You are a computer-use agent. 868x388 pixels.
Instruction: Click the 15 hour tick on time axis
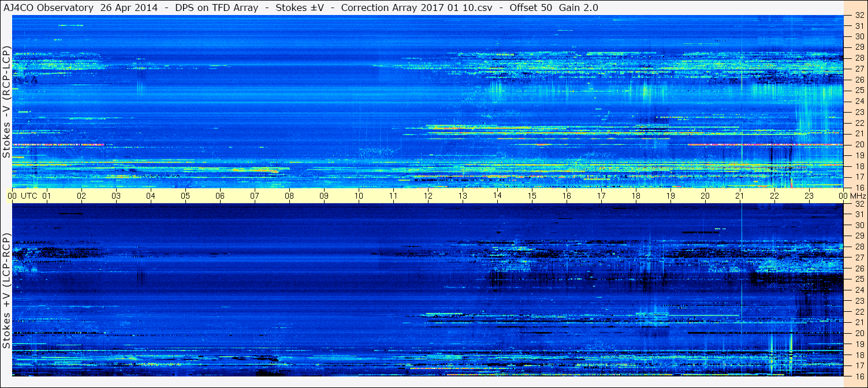coord(532,196)
